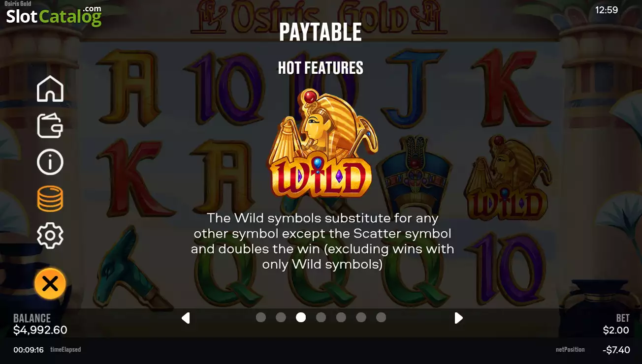Go to previous paytable page arrow
642x364 pixels.
click(x=186, y=318)
